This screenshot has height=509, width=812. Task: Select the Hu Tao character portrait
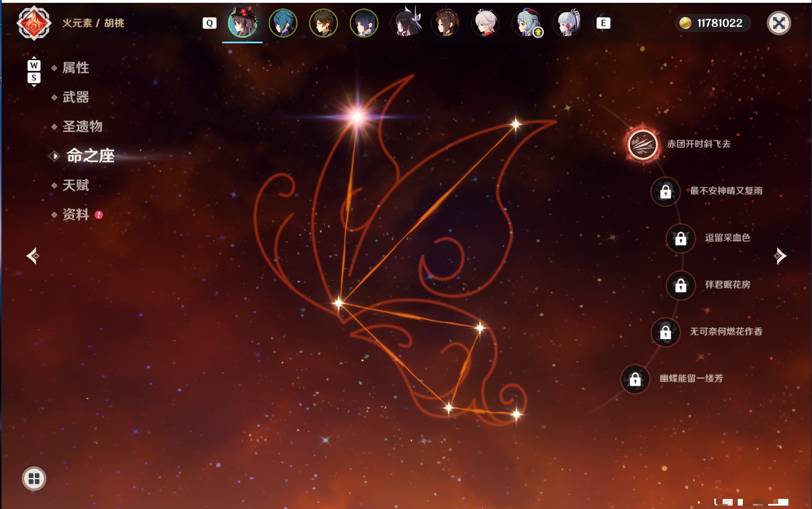242,23
